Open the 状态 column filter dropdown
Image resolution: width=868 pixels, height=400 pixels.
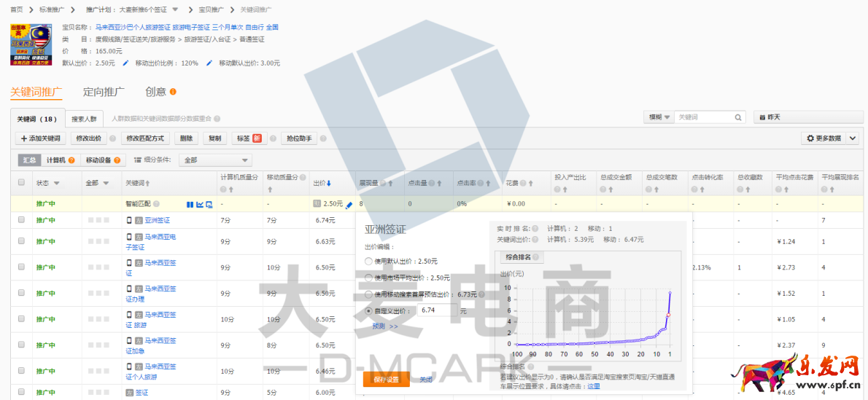pos(56,183)
